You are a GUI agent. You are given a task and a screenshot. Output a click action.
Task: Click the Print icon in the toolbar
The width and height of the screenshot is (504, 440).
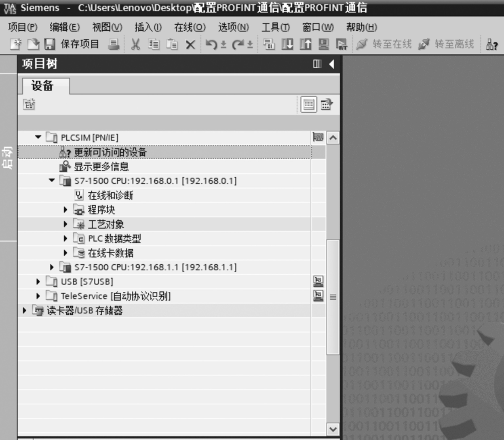pyautogui.click(x=114, y=44)
